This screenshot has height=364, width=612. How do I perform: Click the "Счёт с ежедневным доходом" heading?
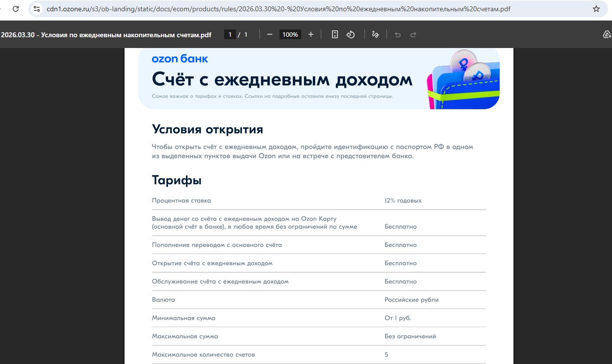point(282,79)
